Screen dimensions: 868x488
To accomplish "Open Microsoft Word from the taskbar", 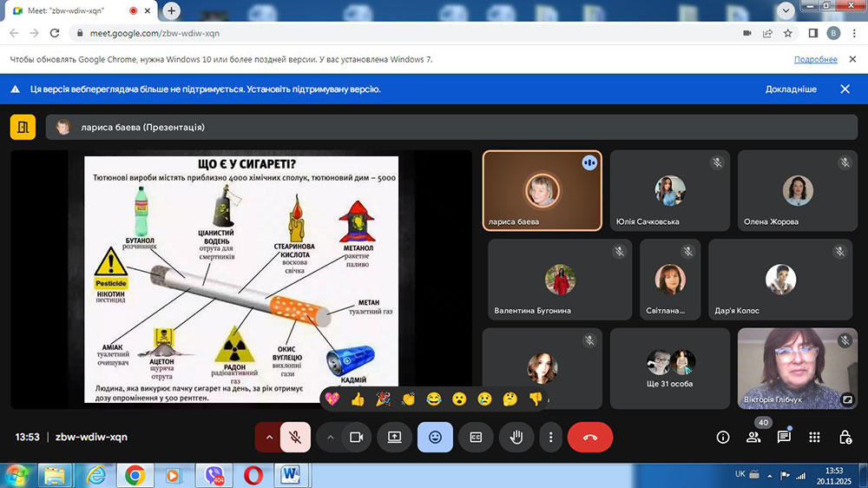I will click(x=292, y=475).
